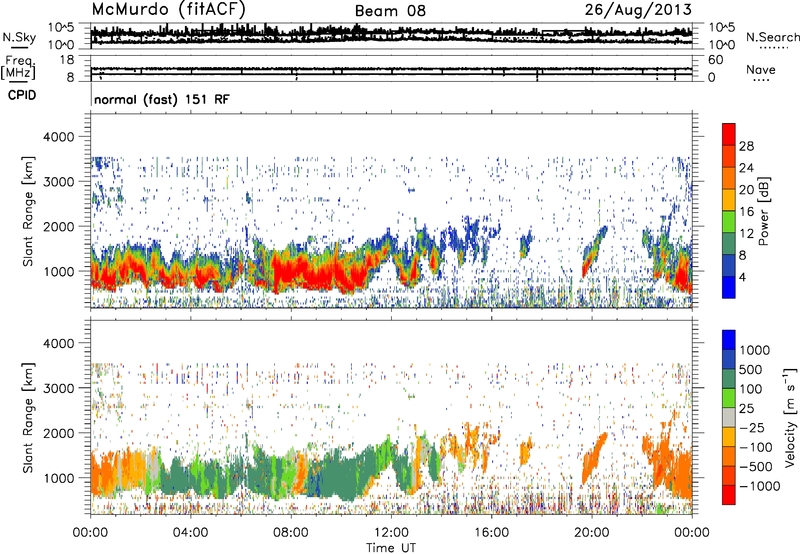Image resolution: width=800 pixels, height=554 pixels.
Task: Pick the blue Power segment between 4 and 8
Action: (x=729, y=265)
